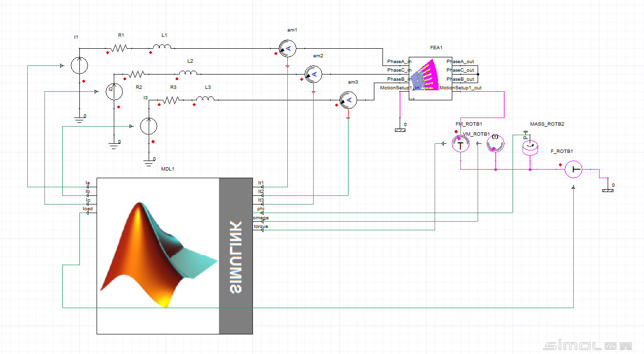Click the R2 label

139,87
